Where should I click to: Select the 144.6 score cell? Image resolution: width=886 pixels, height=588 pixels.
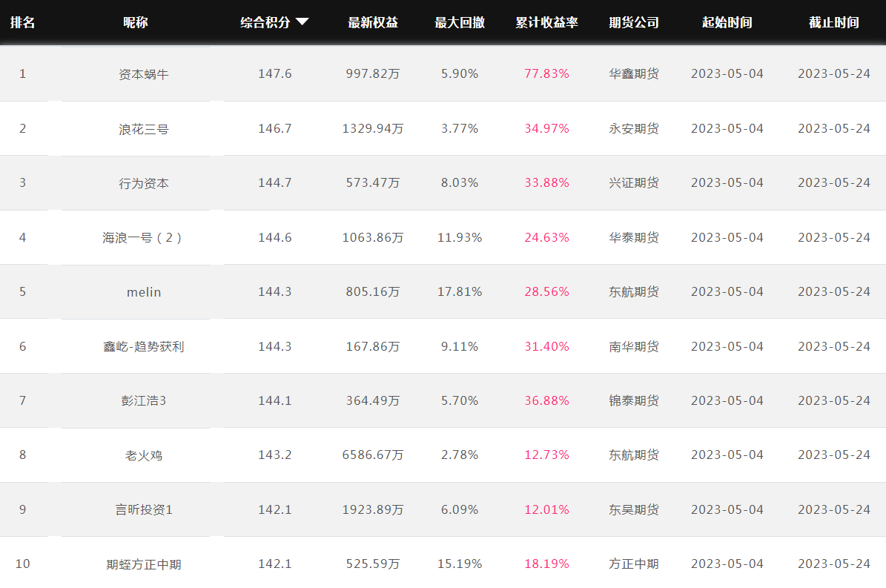tap(275, 237)
